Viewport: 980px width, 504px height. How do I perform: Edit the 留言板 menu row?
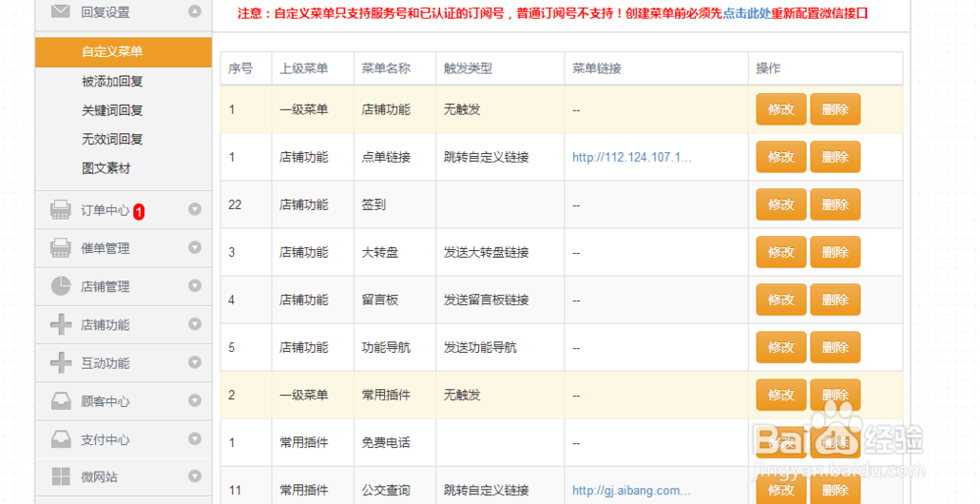tap(781, 299)
